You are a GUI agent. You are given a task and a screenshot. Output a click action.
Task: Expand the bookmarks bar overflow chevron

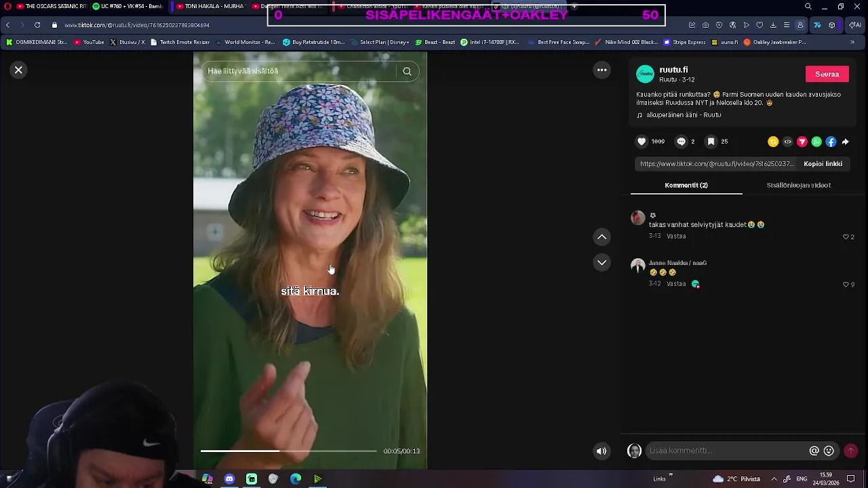[852, 42]
